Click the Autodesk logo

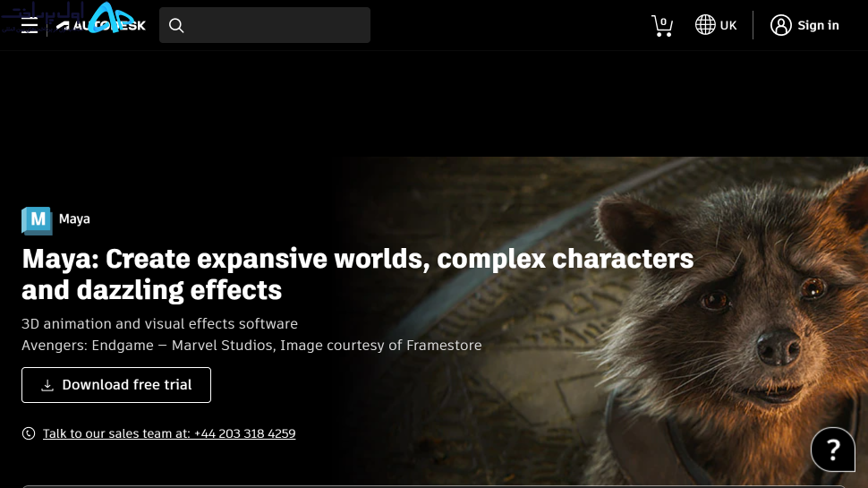click(x=101, y=25)
